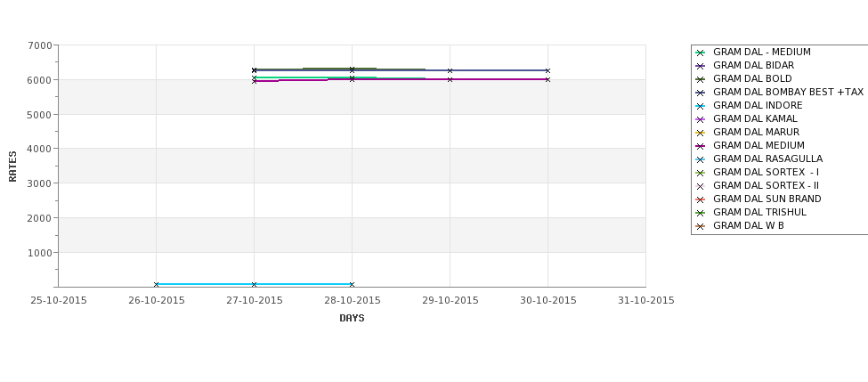This screenshot has width=868, height=382.
Task: Select the GRAM DAL BOMBAY BEST +TAX label
Action: click(788, 93)
